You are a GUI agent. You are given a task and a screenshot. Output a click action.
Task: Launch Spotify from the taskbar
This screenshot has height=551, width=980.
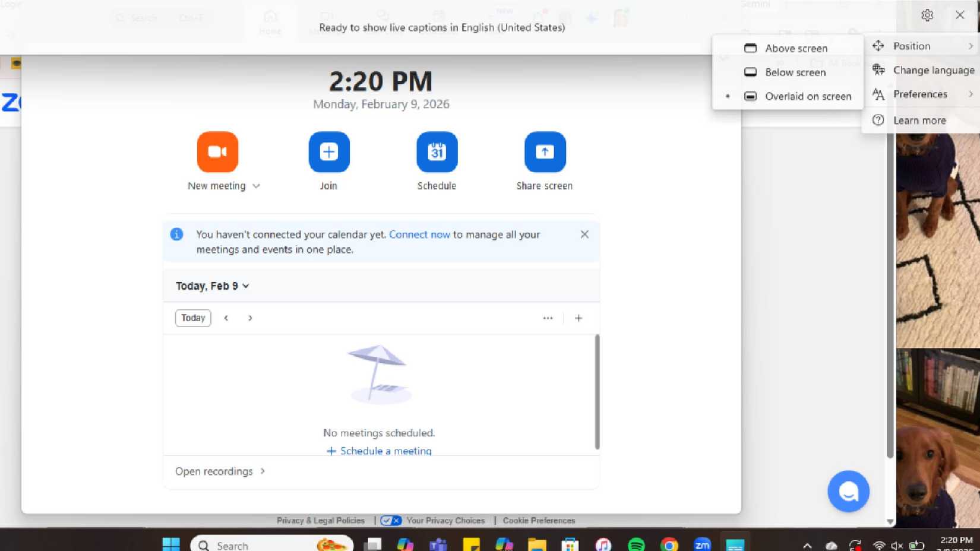tap(636, 544)
